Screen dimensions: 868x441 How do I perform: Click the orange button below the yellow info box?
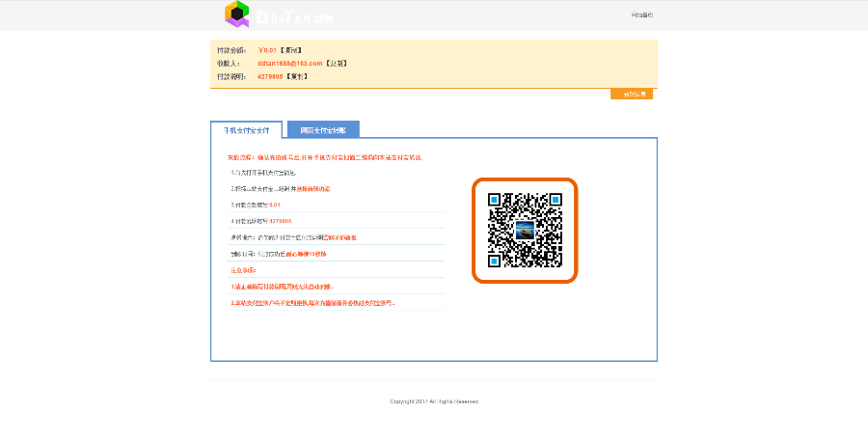(632, 95)
